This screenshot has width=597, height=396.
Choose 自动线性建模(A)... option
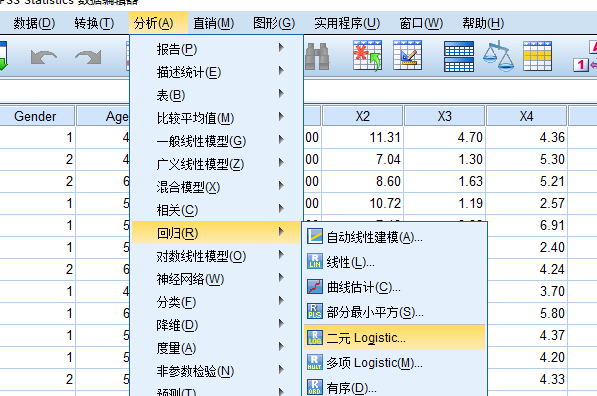coord(395,236)
